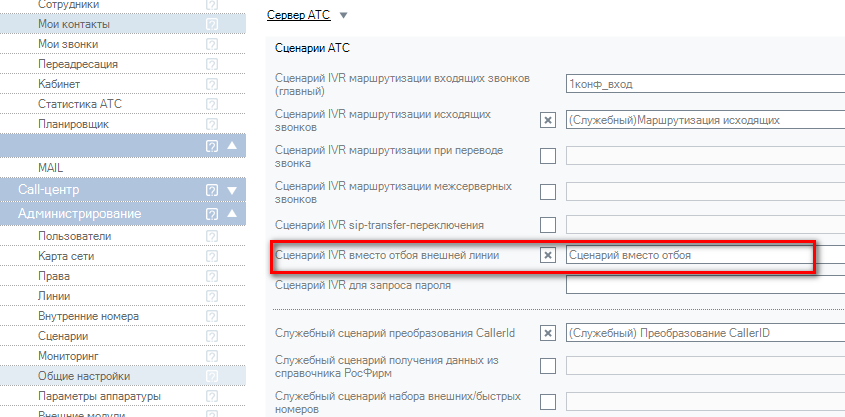Image resolution: width=845 pixels, height=417 pixels.
Task: Collapse the Администрирование section arrow
Action: 232,214
